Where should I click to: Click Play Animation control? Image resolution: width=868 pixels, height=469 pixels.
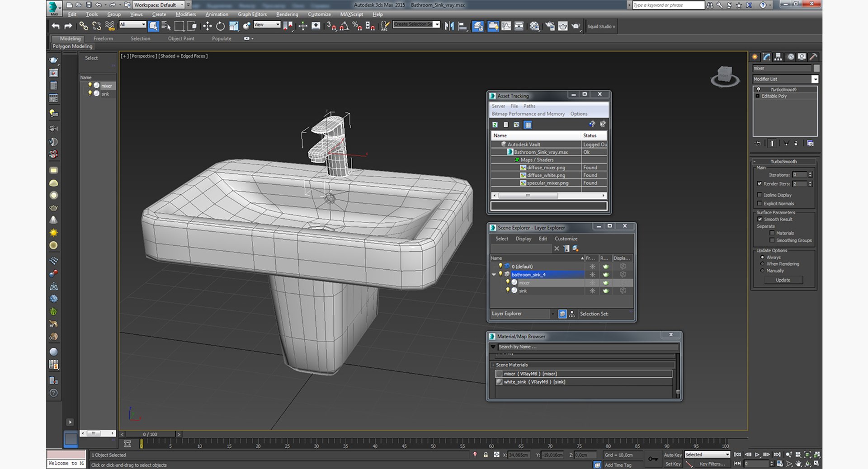pos(757,455)
